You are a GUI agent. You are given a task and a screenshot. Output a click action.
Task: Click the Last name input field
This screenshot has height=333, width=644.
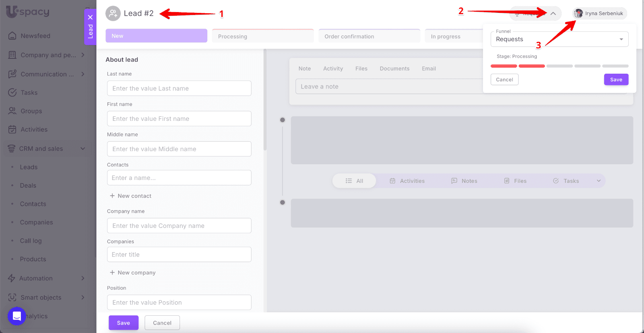coord(179,89)
